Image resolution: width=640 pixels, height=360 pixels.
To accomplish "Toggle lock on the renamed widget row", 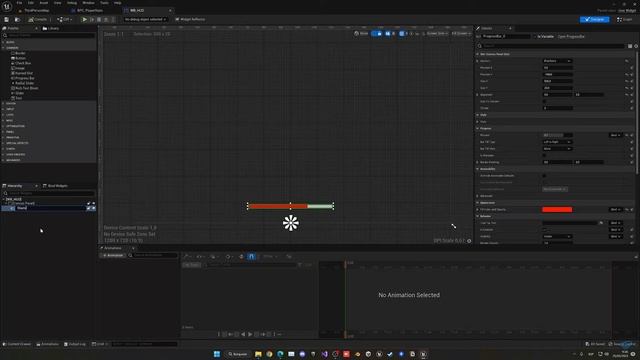I will 89,208.
